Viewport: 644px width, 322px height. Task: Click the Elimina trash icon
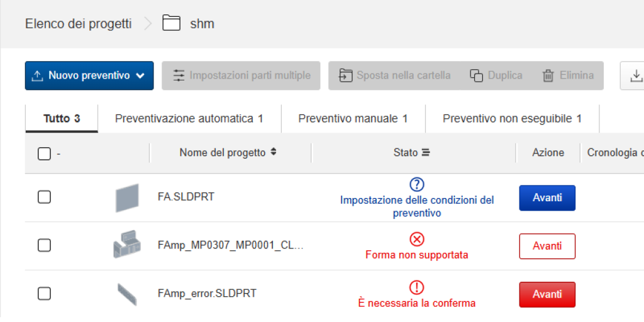[548, 75]
